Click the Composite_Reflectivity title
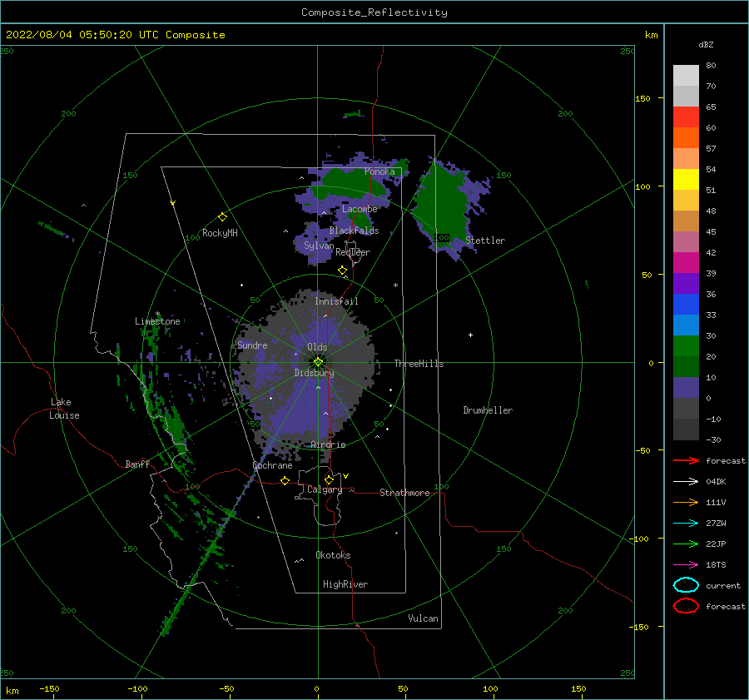The width and height of the screenshot is (749, 700). tap(374, 12)
